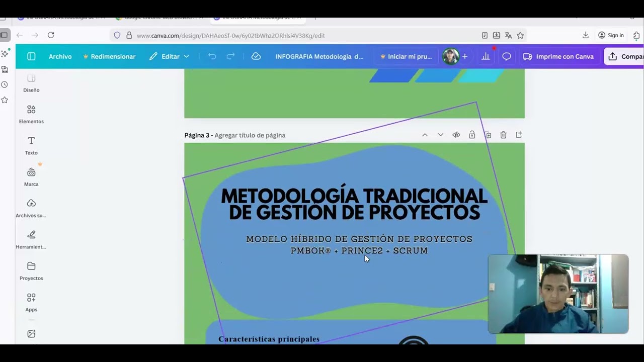Image resolution: width=644 pixels, height=362 pixels.
Task: Open the translate page icon
Action: [508, 35]
